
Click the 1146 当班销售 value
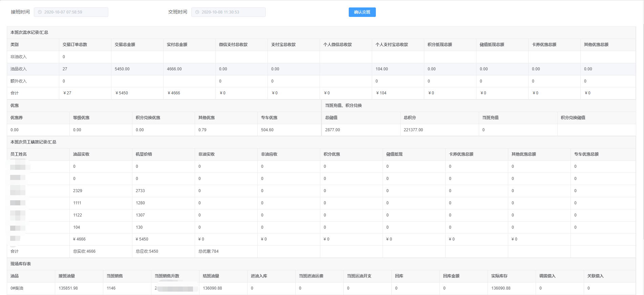[111, 288]
